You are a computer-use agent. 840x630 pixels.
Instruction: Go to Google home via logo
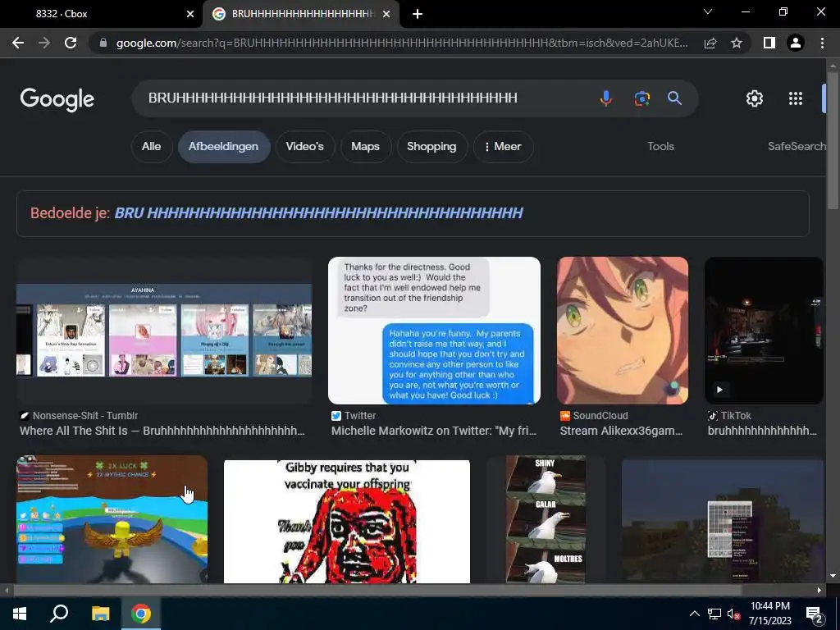[x=57, y=99]
